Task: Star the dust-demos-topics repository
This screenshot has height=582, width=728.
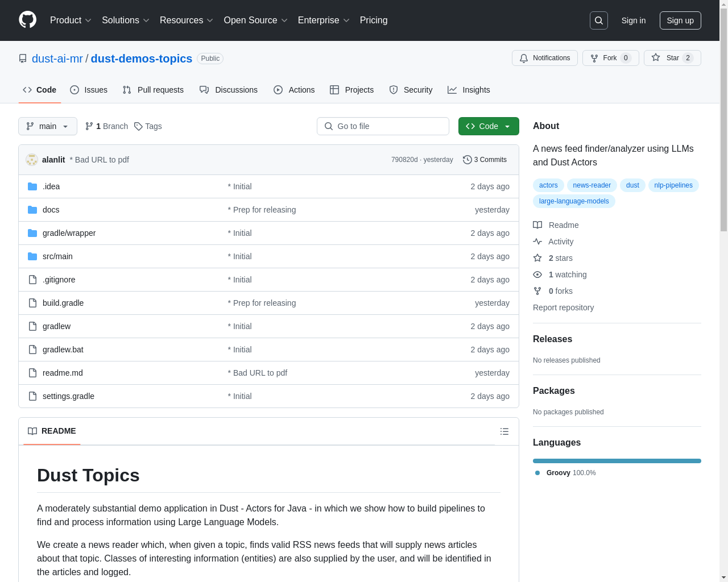Action: [x=672, y=58]
